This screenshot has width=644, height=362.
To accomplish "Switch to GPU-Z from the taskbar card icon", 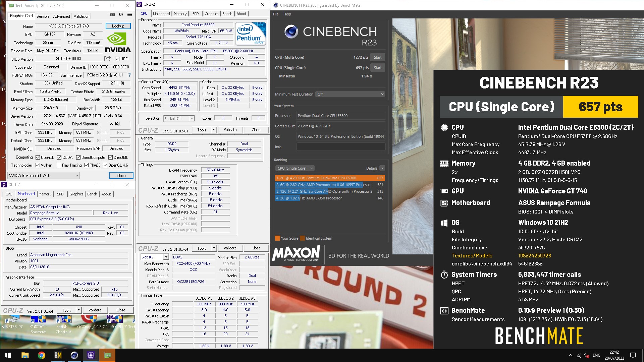I will click(x=107, y=355).
